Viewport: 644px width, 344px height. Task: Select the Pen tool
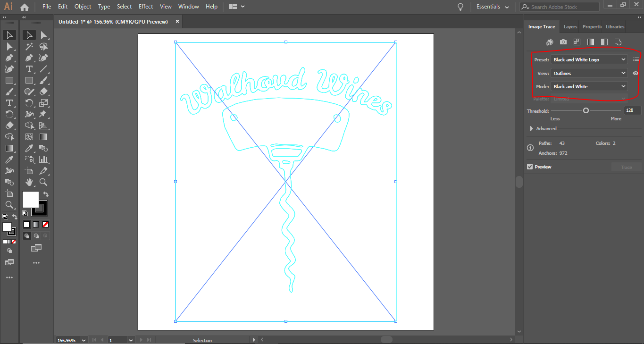[x=29, y=58]
